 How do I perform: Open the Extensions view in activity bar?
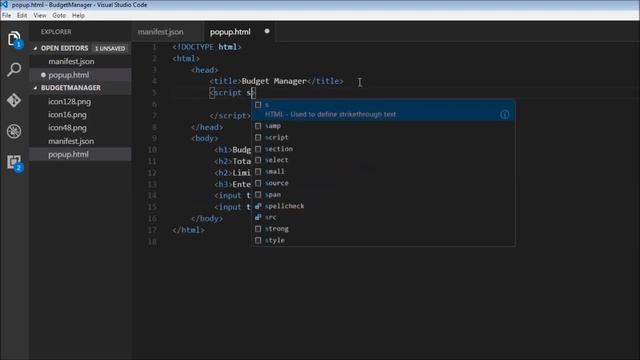click(x=14, y=162)
